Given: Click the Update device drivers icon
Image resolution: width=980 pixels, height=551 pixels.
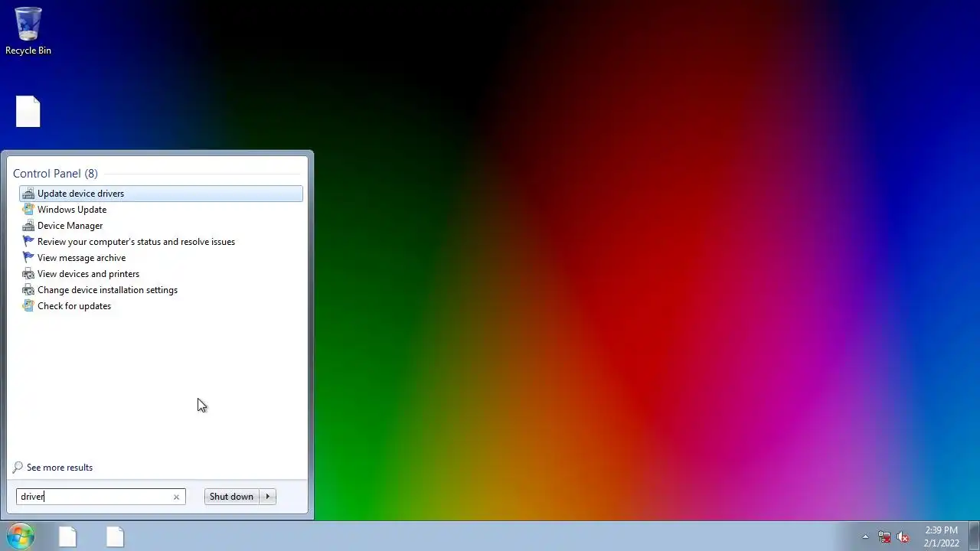Looking at the screenshot, I should (28, 194).
